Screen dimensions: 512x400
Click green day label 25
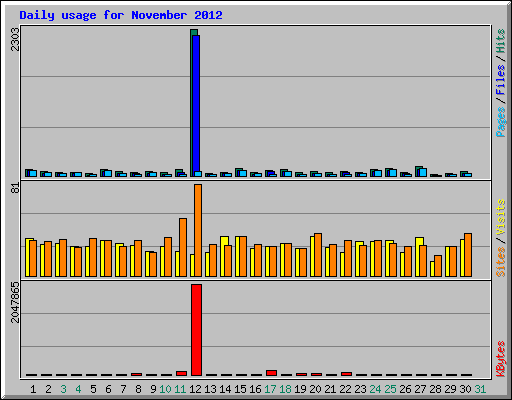pos(390,389)
